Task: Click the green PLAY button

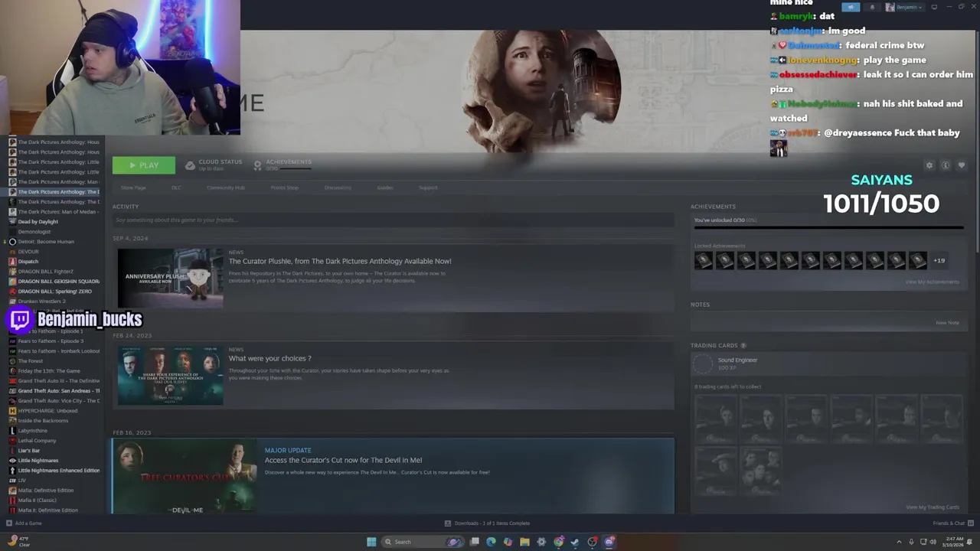Action: (143, 165)
